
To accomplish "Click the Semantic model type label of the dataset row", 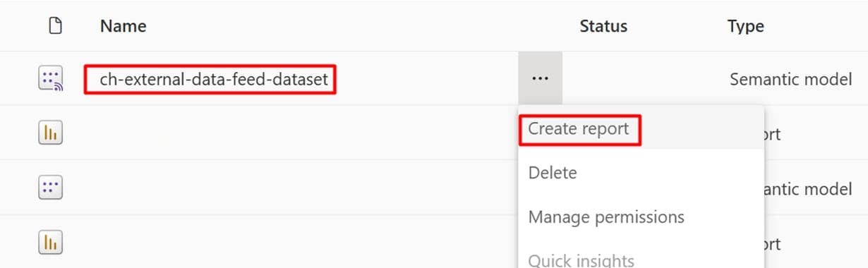I will point(791,79).
